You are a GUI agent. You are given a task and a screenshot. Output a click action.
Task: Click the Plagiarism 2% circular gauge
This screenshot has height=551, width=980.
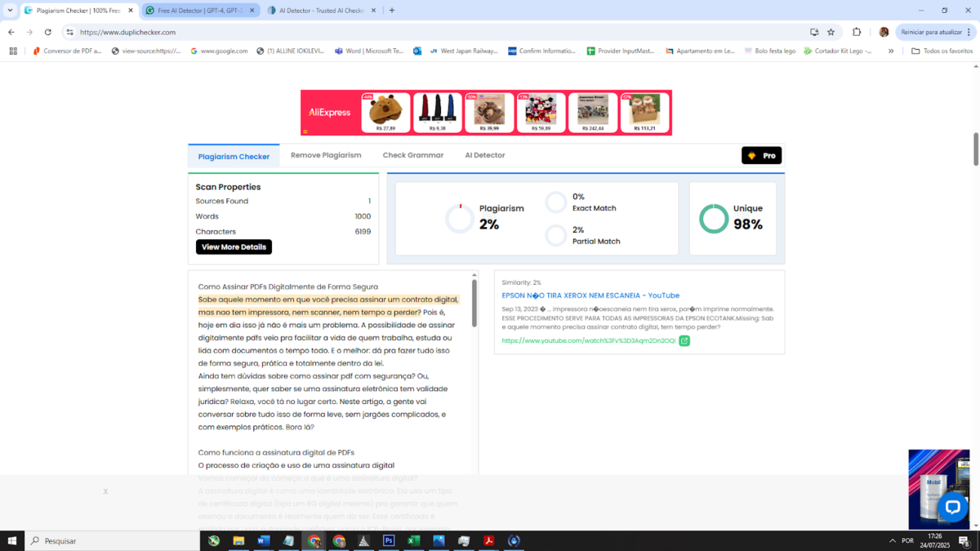pos(460,219)
